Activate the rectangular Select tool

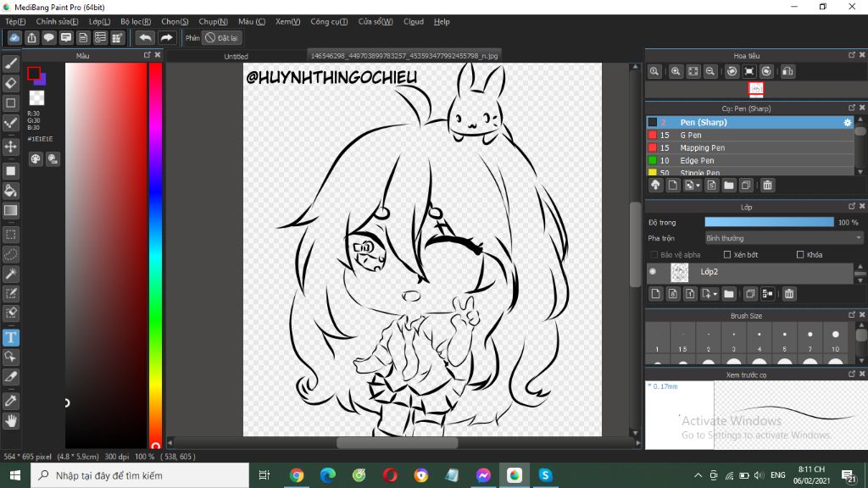pos(10,235)
